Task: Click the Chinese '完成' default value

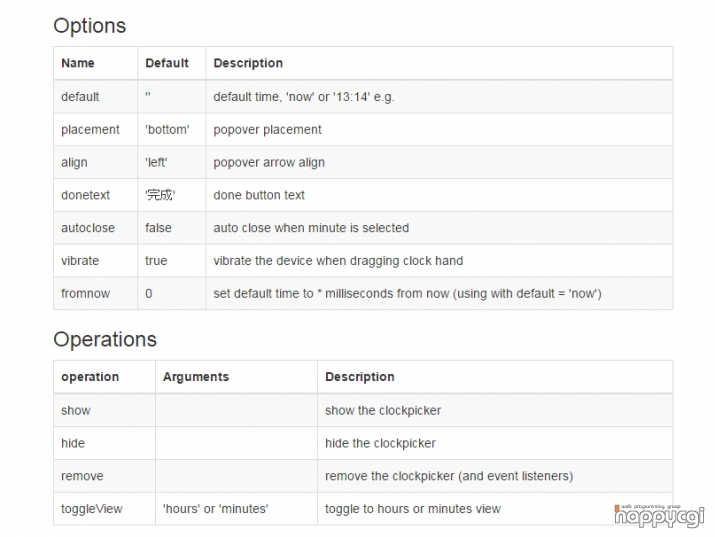Action: (160, 195)
